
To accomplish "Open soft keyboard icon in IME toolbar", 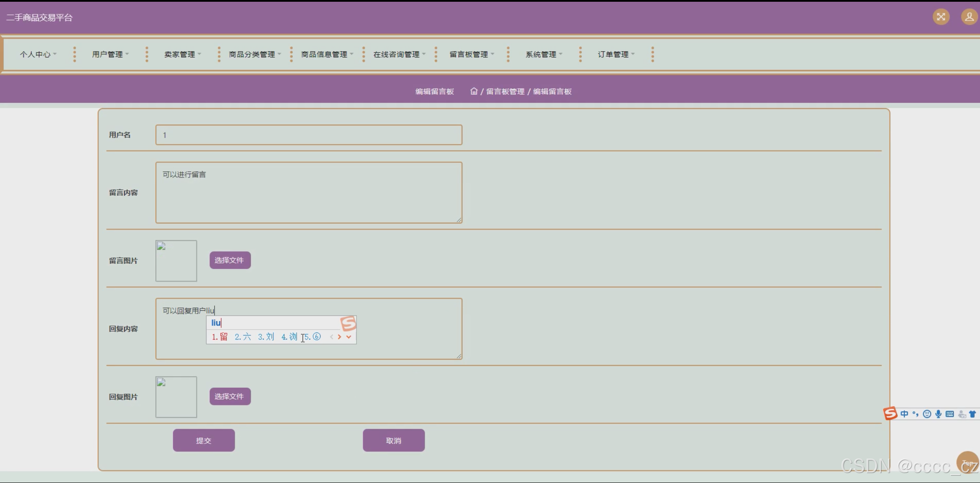I will 950,414.
